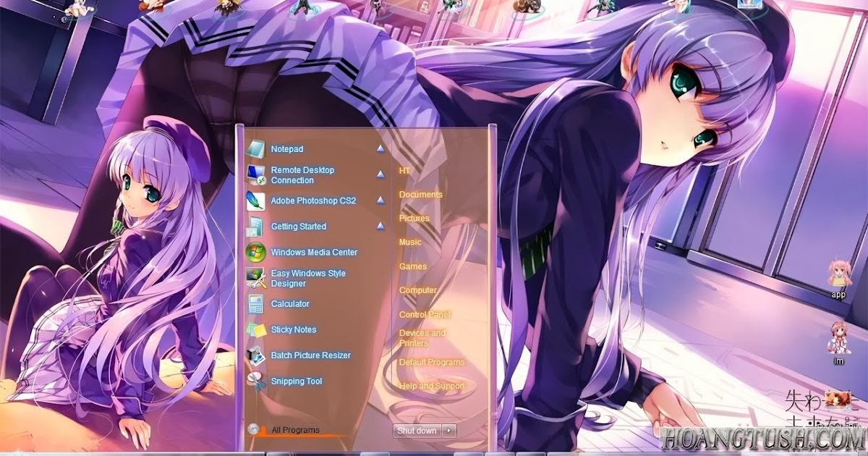Open Control Panel link

point(424,315)
